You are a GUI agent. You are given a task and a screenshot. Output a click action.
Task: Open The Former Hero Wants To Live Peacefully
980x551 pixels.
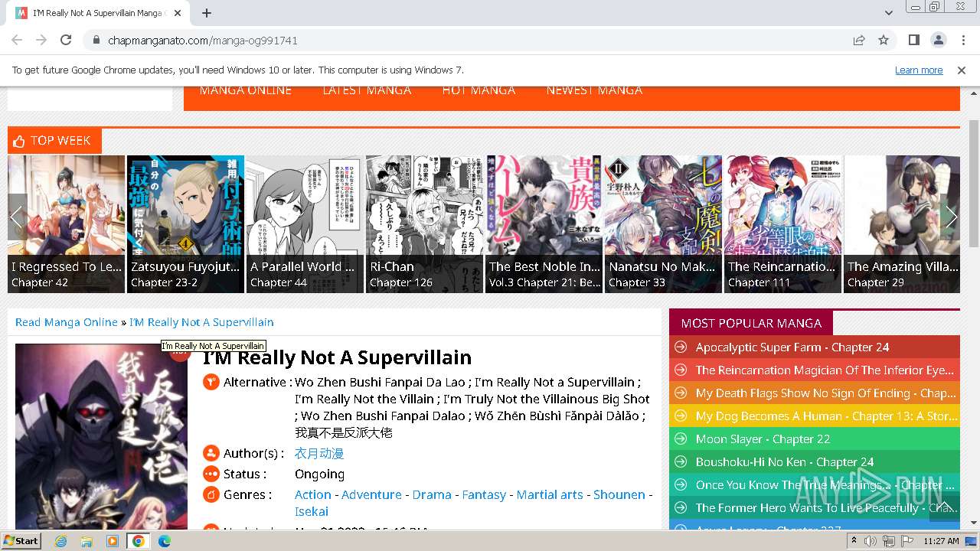(x=827, y=508)
